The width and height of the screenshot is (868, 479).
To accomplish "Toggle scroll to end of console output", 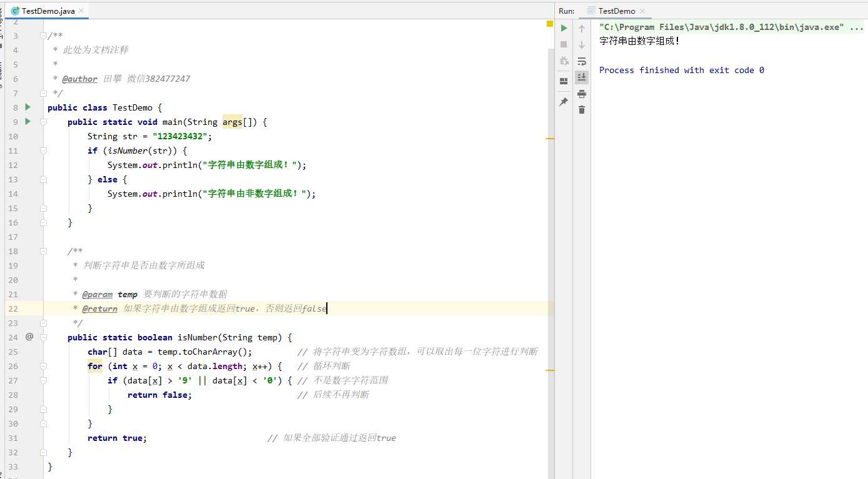I will tap(582, 77).
